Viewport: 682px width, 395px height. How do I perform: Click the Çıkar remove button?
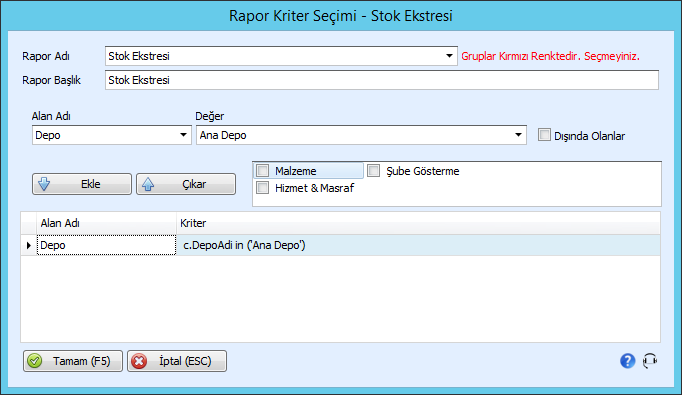tap(186, 184)
